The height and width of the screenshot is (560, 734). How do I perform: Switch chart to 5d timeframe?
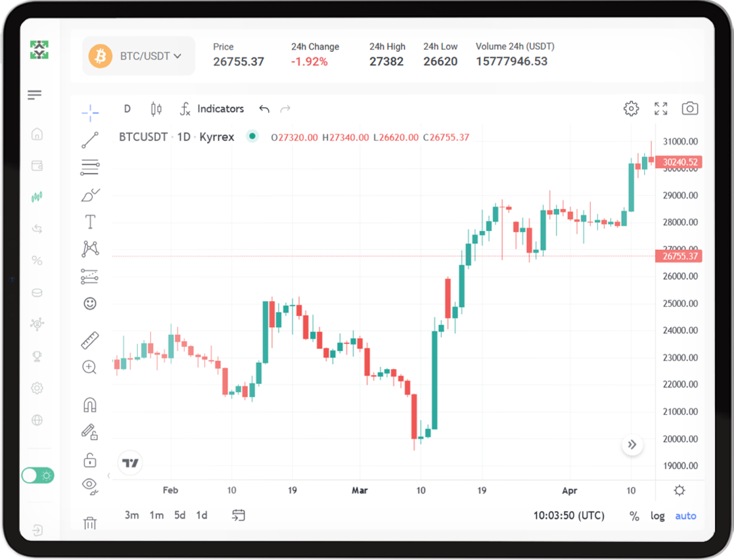pos(180,515)
